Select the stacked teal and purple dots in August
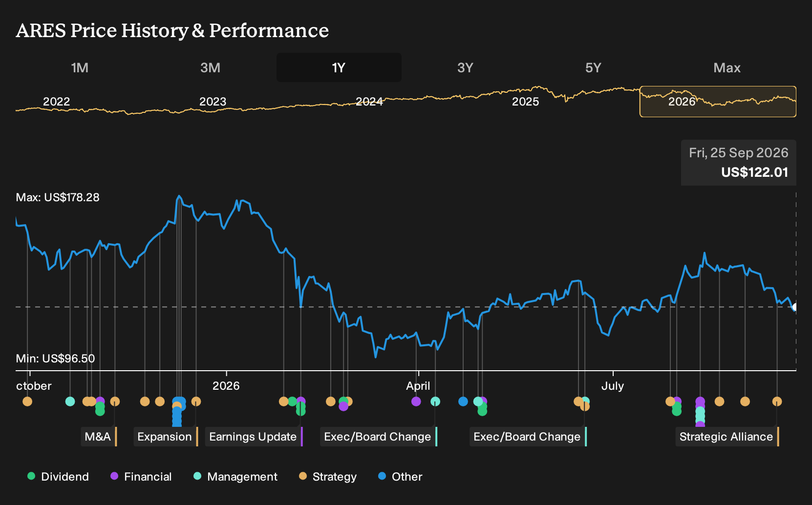The image size is (812, 505). click(700, 413)
